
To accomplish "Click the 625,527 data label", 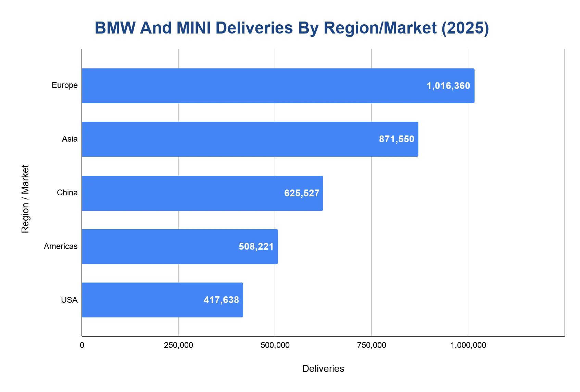I will click(302, 193).
